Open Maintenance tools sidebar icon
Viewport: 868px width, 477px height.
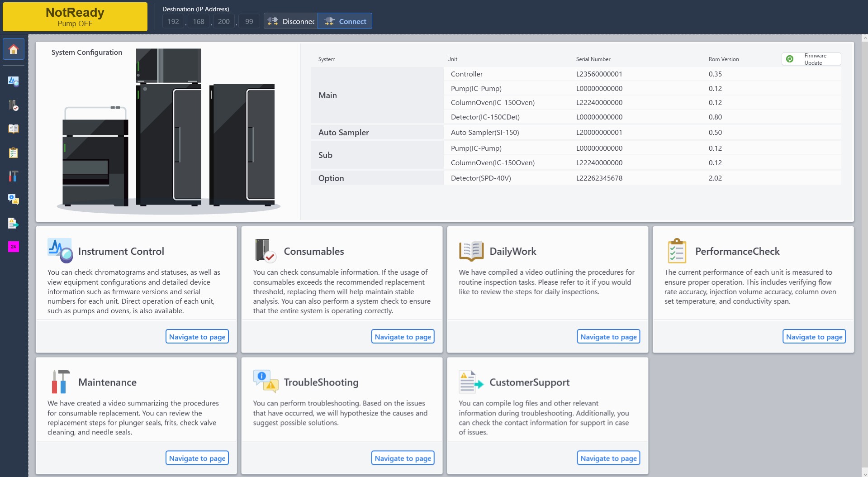click(x=14, y=176)
